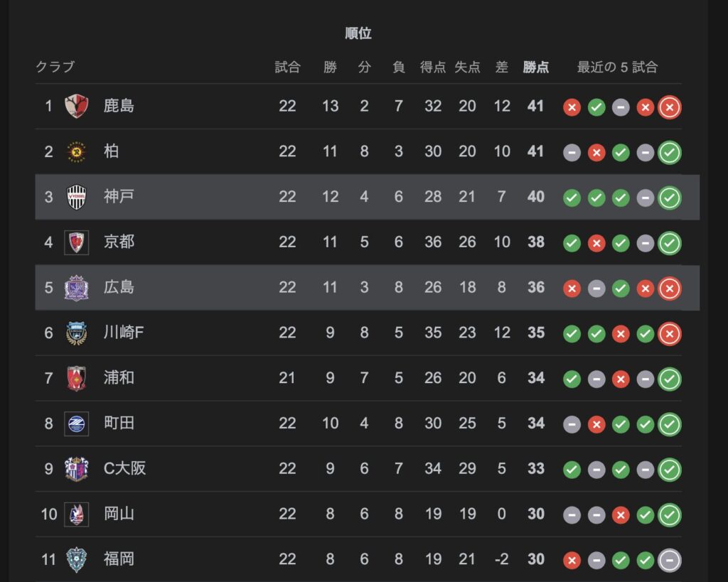Viewport: 728px width, 582px height.
Task: Click the 広島 purple crest icon
Action: pos(76,288)
